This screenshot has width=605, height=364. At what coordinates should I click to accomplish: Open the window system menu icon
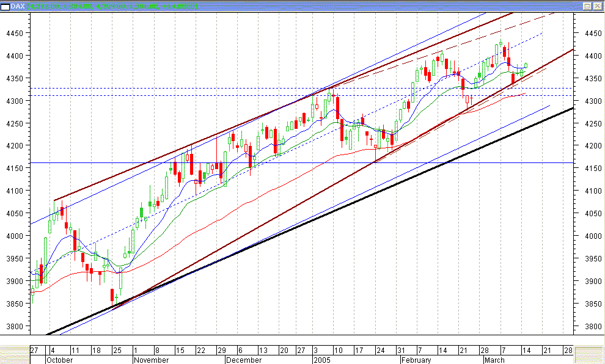coord(6,5)
